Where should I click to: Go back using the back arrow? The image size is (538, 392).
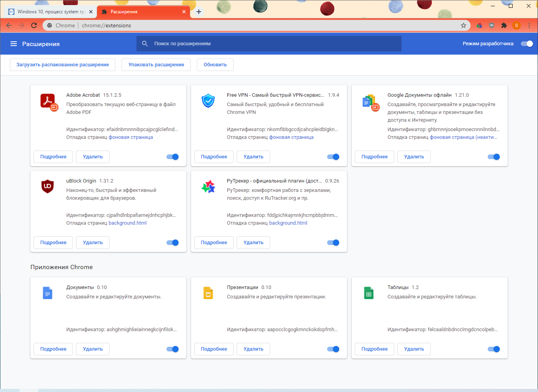click(9, 25)
